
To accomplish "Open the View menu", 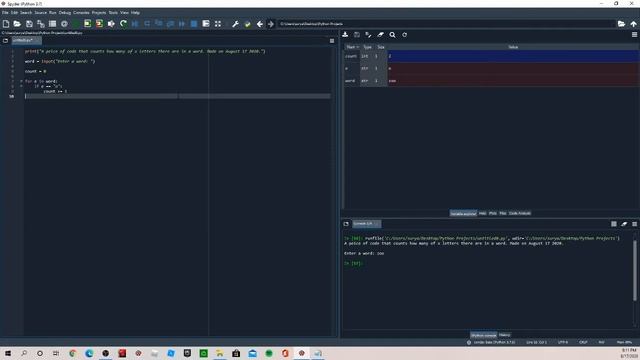I will 124,13.
